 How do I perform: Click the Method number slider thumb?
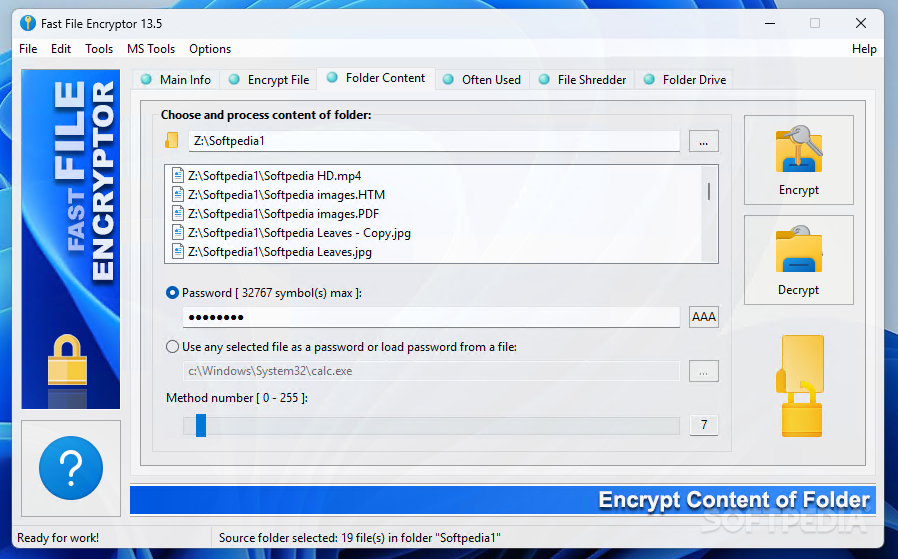pos(200,426)
